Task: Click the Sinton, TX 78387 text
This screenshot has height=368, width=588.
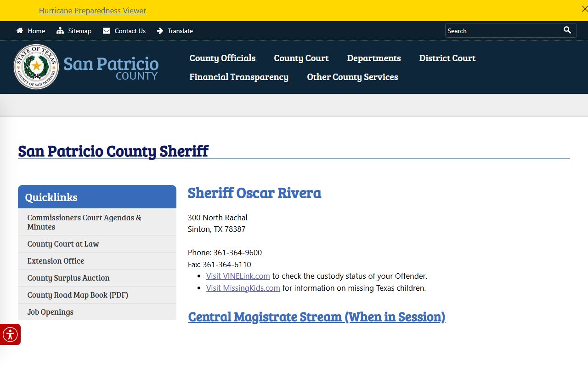Action: (x=217, y=229)
